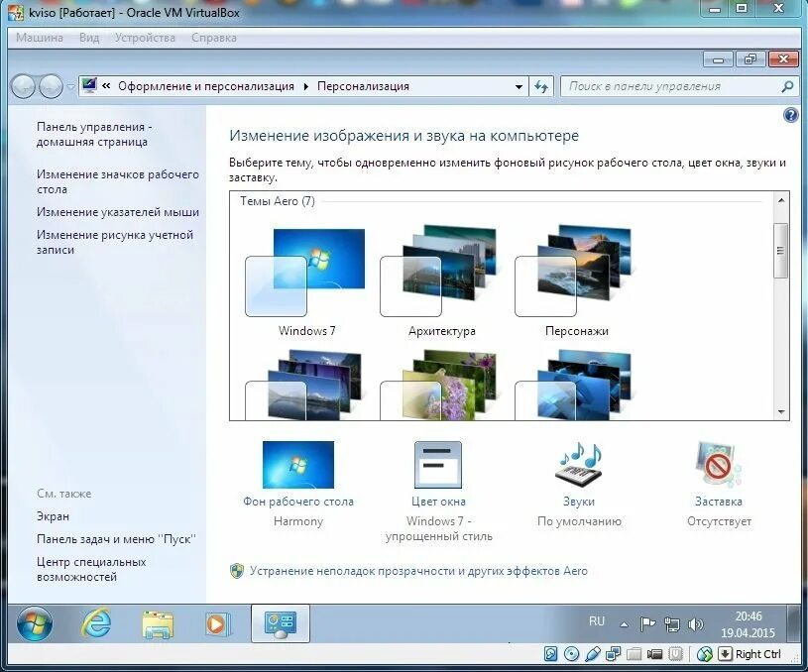Click the volume speaker tray icon

(696, 624)
